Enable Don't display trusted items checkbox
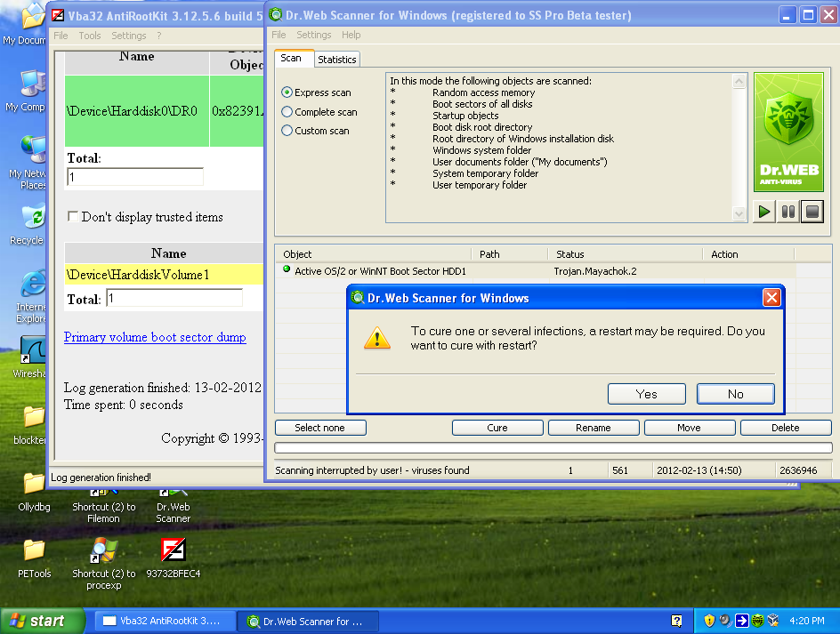The width and height of the screenshot is (840, 634). tap(73, 217)
